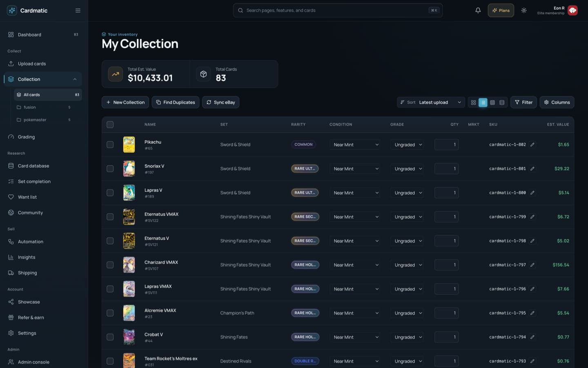This screenshot has width=588, height=368.
Task: Select the Pikachu row checkbox
Action: [x=110, y=145]
